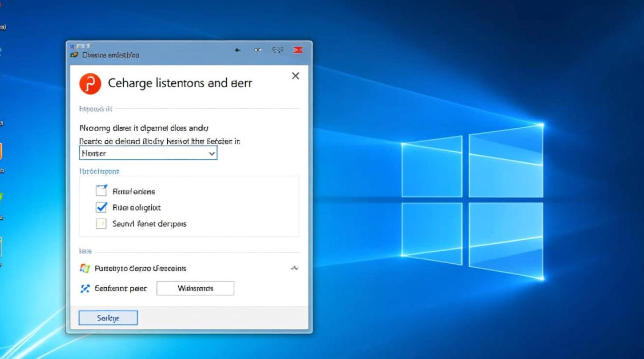Viewport: 644px width, 359px height.
Task: Click the back arrow in title bar
Action: (x=238, y=50)
